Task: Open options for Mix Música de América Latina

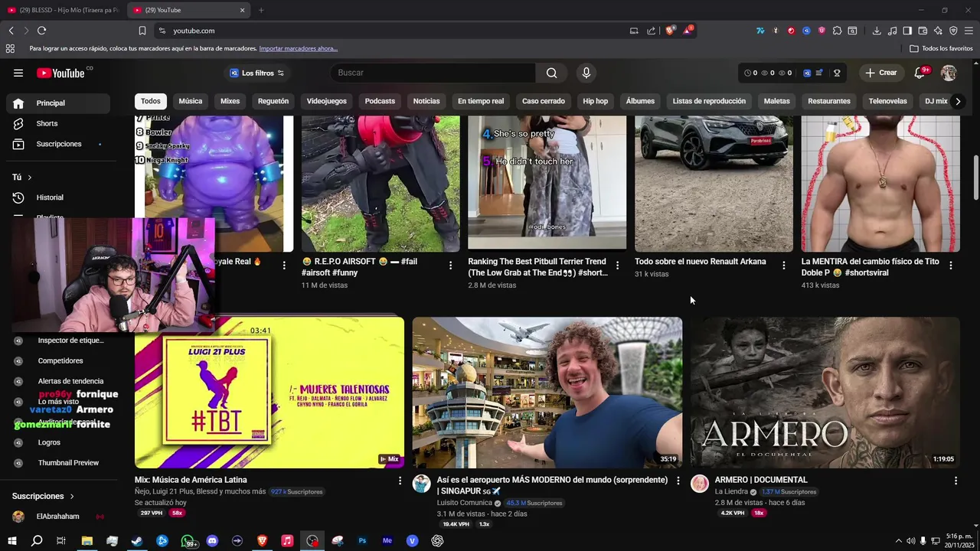Action: click(x=400, y=481)
